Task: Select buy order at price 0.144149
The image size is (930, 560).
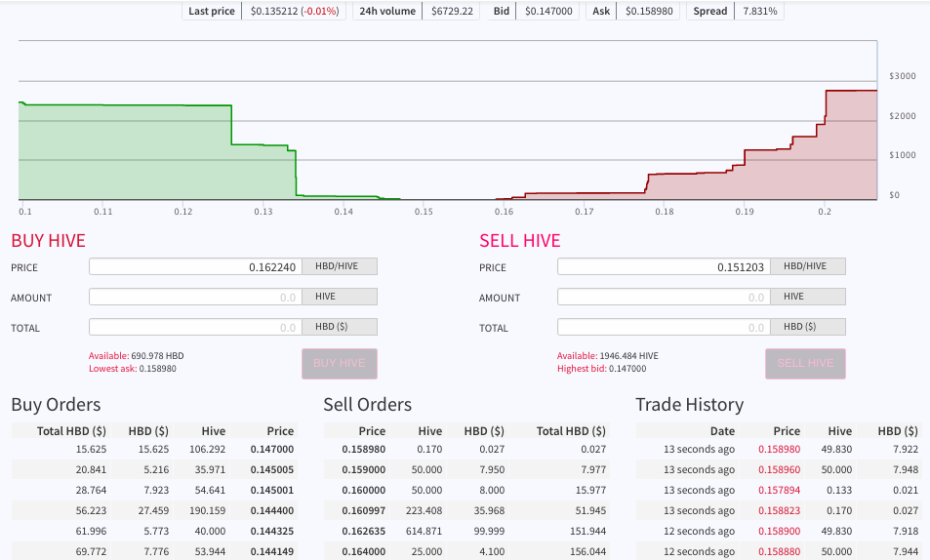Action: point(154,551)
